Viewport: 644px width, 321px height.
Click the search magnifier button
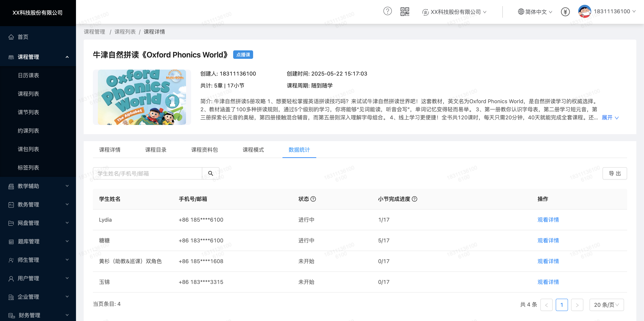[211, 173]
